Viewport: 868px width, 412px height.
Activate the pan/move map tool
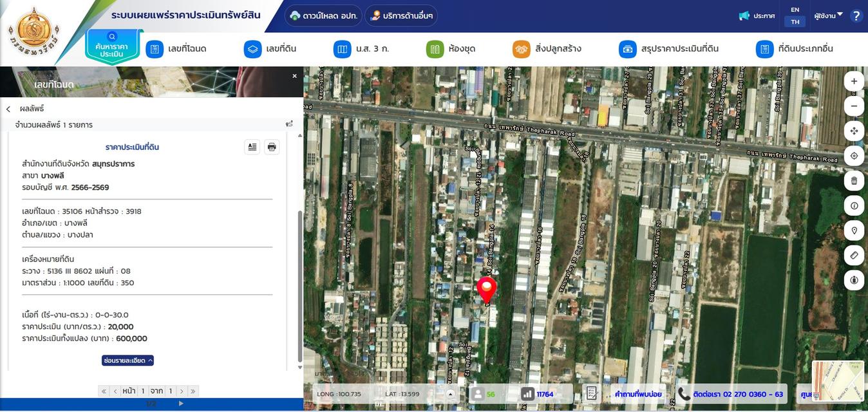[854, 131]
